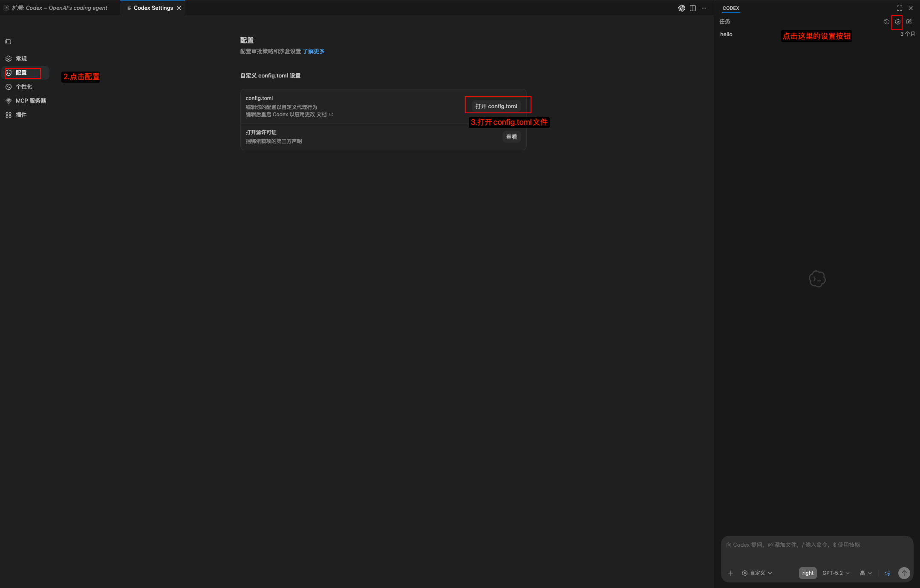Click the 打开 config.toml button
This screenshot has width=920, height=588.
point(496,106)
